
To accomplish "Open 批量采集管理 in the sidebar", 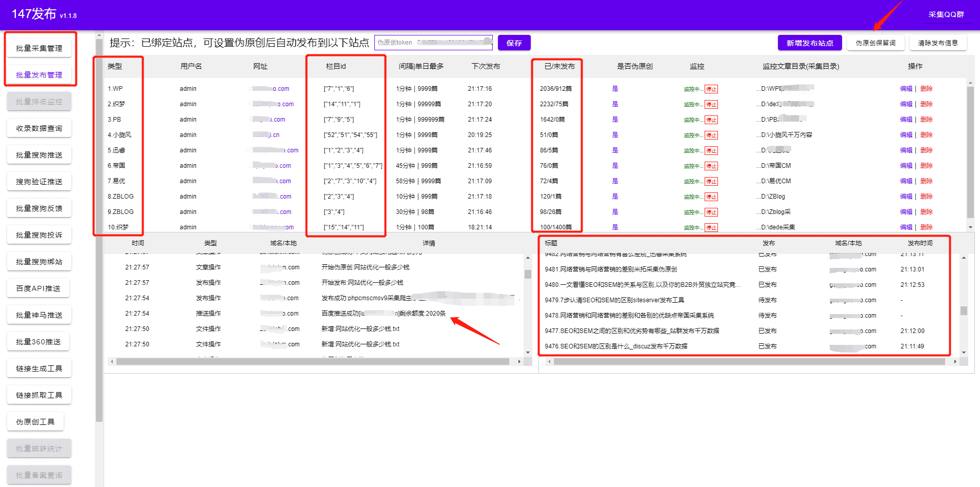I will [39, 47].
